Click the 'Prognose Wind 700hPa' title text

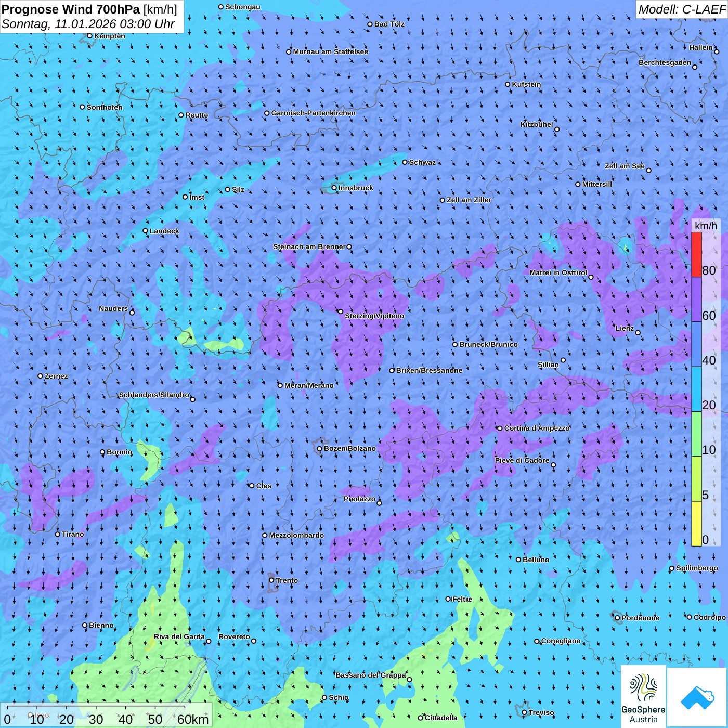pyautogui.click(x=71, y=9)
